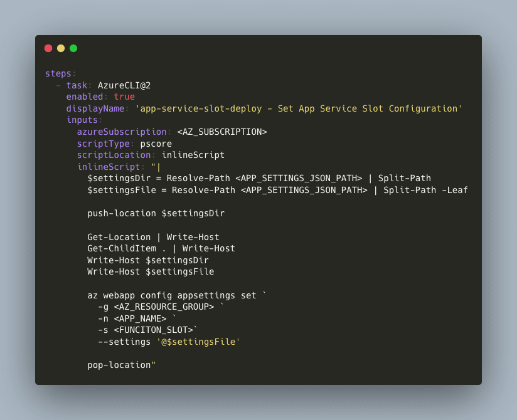Viewport: 517px width, 420px height.
Task: Click the red close dot
Action: tap(48, 48)
